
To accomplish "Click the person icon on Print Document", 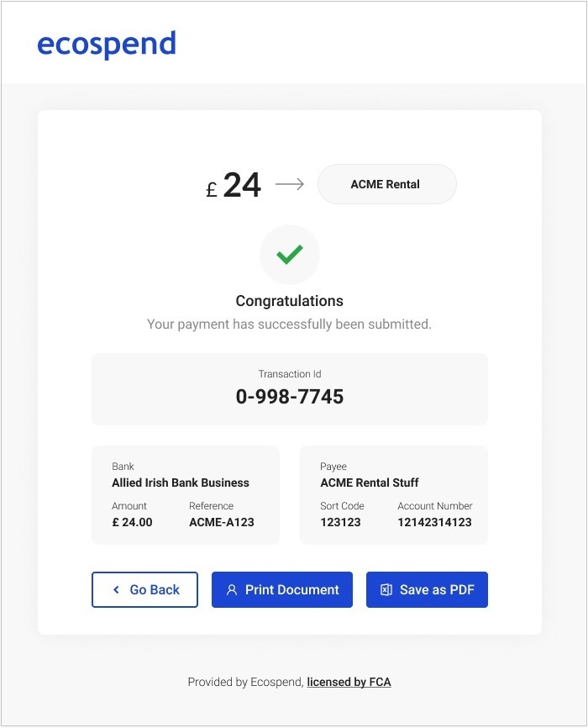I will click(232, 589).
